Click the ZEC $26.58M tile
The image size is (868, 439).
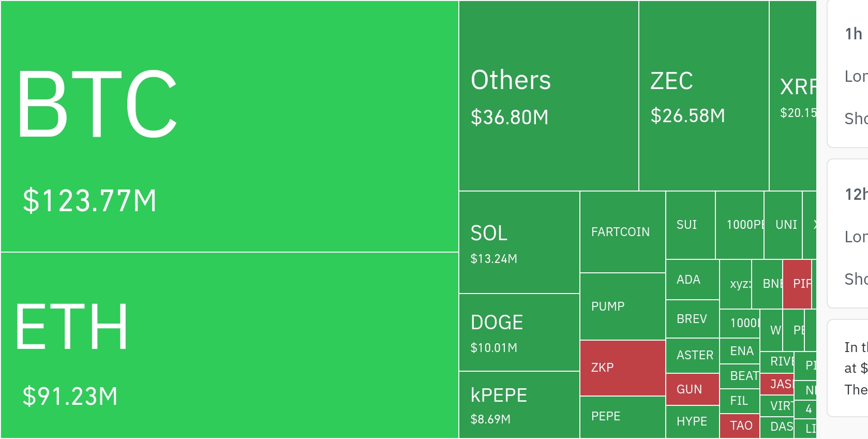click(704, 96)
